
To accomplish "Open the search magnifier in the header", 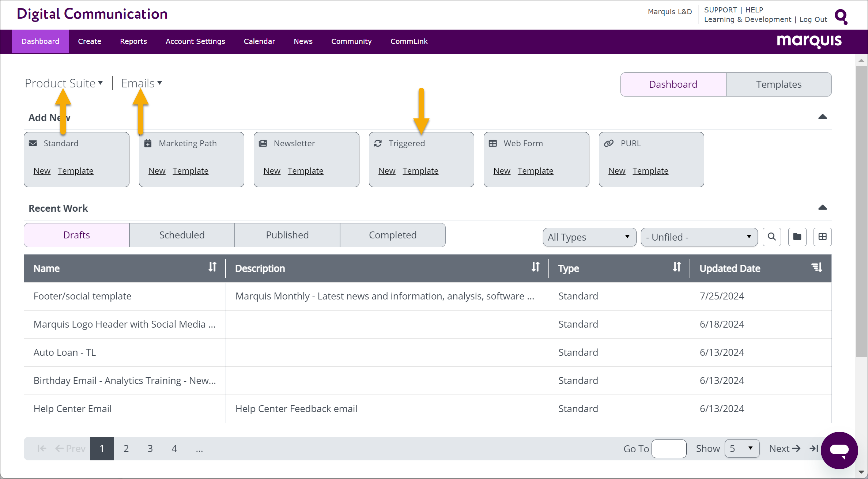I will coord(841,16).
